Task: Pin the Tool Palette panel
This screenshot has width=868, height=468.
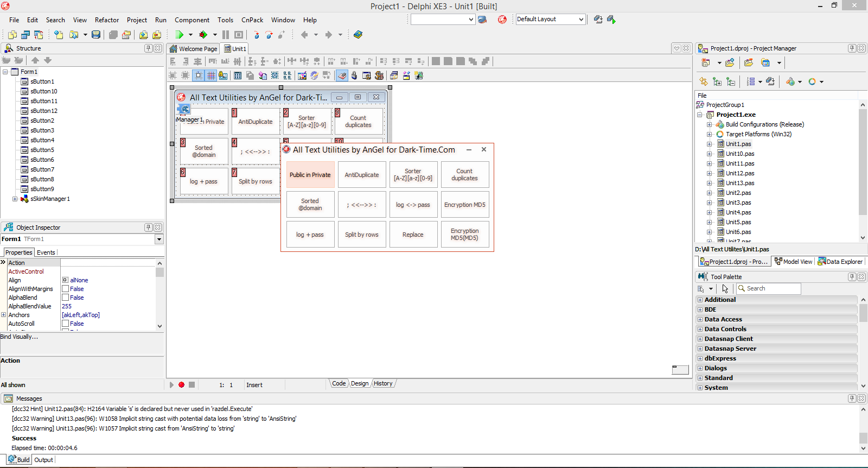Action: pos(852,277)
